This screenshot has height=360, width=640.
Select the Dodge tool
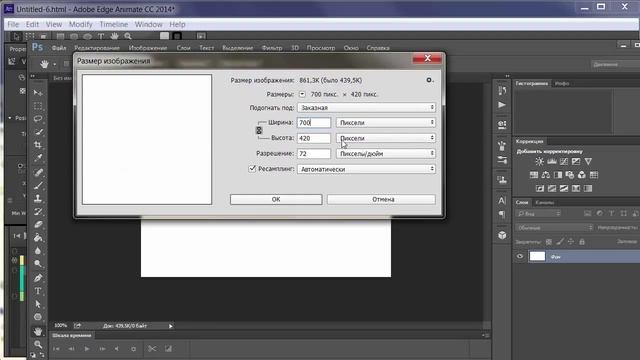pos(38,264)
